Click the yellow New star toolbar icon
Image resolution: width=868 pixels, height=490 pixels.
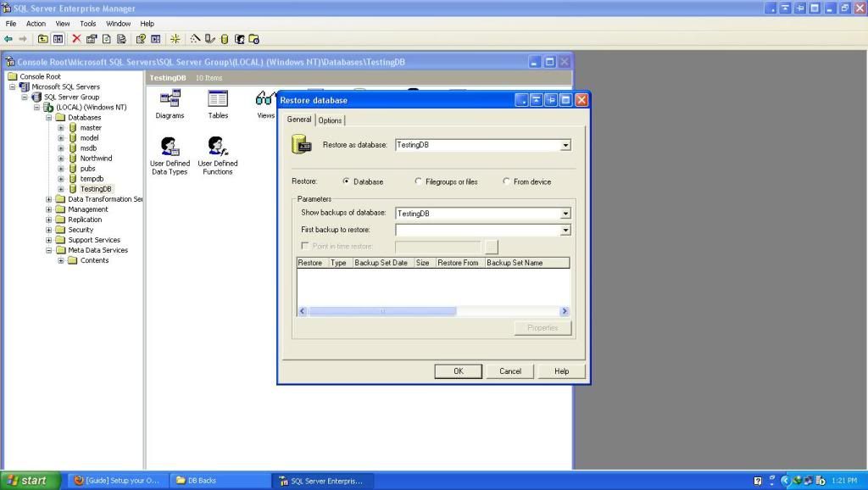(x=175, y=38)
